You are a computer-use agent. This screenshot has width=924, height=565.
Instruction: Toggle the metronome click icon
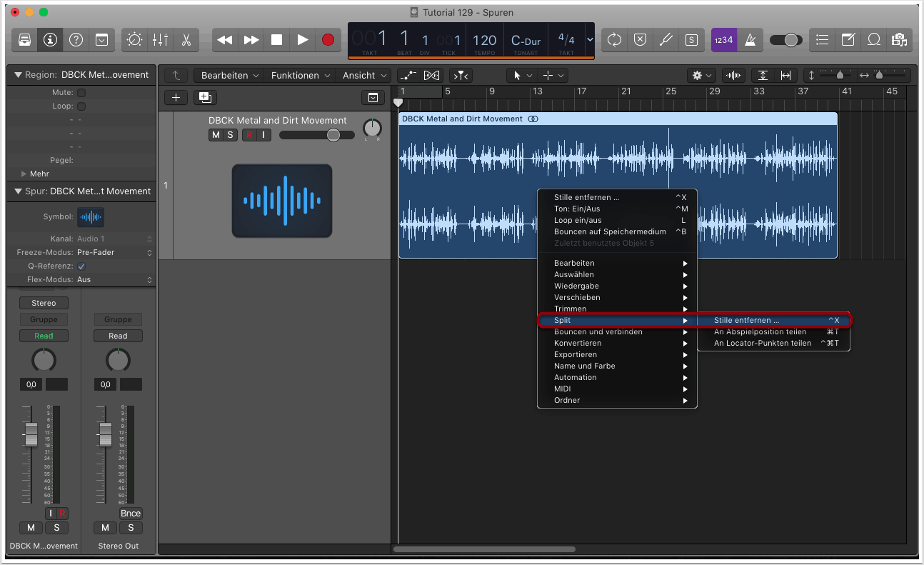click(750, 40)
